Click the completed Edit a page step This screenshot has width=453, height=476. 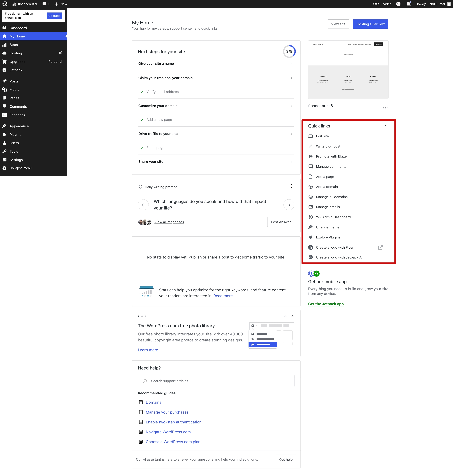tap(216, 148)
